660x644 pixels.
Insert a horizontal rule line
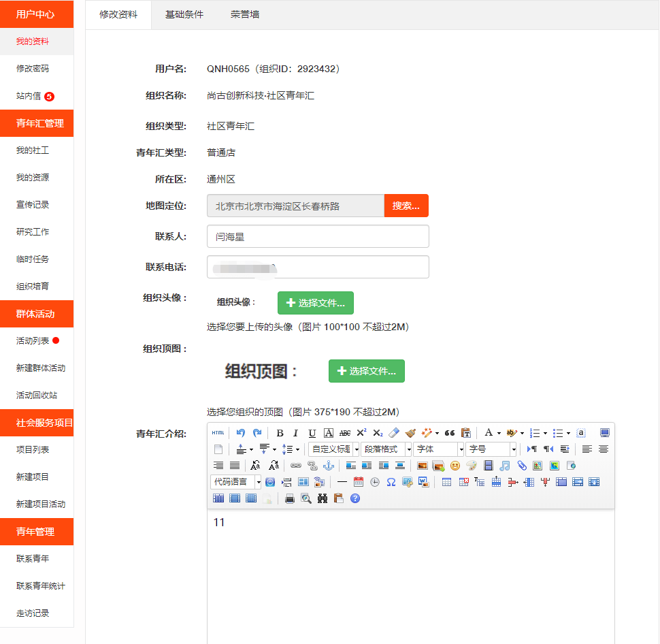click(342, 482)
